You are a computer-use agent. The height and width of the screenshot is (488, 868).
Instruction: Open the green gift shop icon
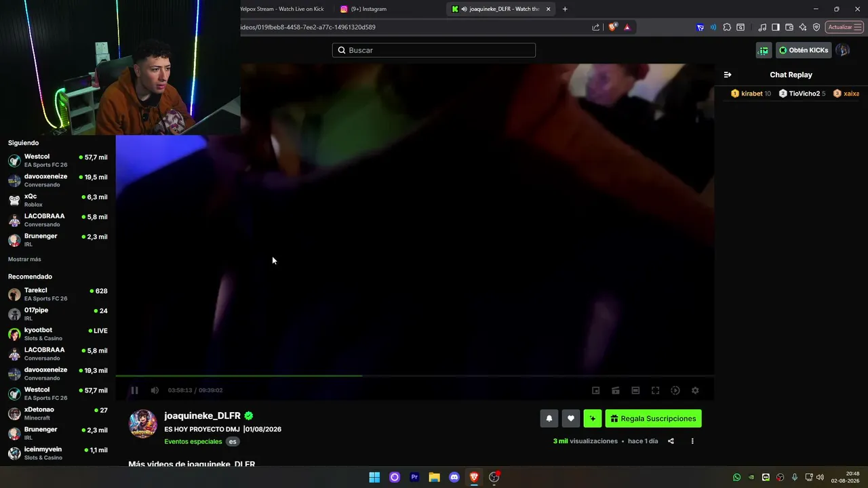[764, 50]
